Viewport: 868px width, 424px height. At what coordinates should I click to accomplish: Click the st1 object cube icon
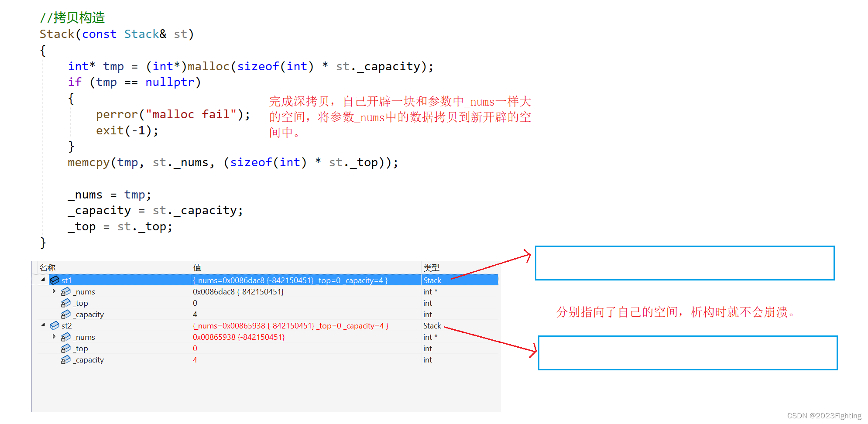(55, 280)
